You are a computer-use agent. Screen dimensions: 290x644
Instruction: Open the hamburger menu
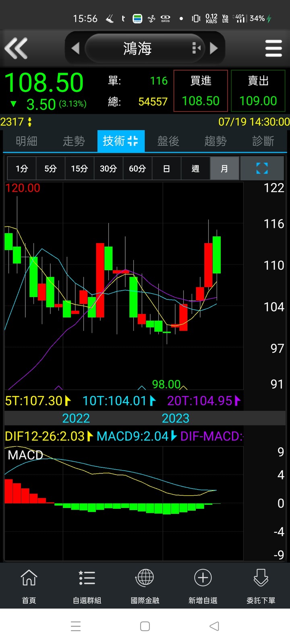click(x=273, y=48)
